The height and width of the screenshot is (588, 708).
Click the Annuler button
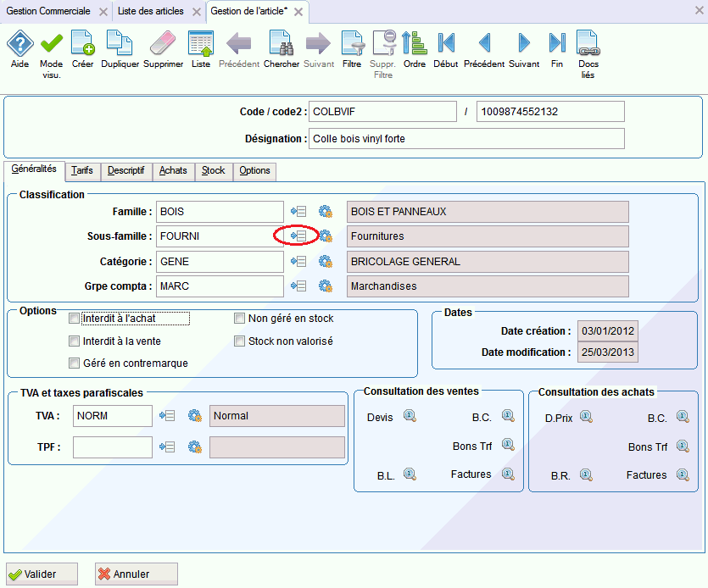pyautogui.click(x=136, y=574)
